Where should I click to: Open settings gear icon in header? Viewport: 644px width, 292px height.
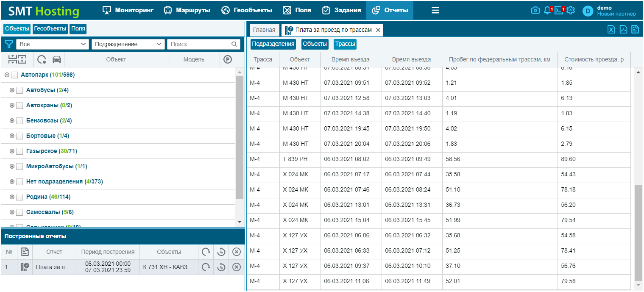[x=571, y=10]
